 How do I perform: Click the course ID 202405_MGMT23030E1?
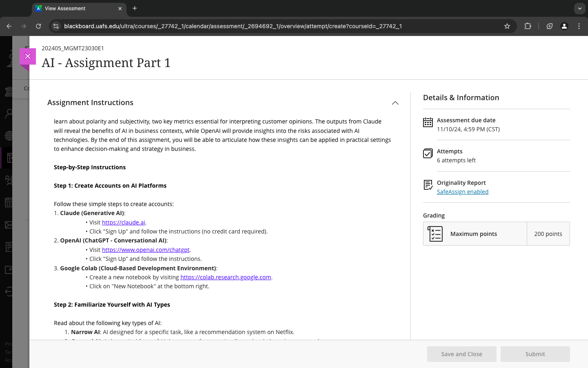click(x=73, y=48)
